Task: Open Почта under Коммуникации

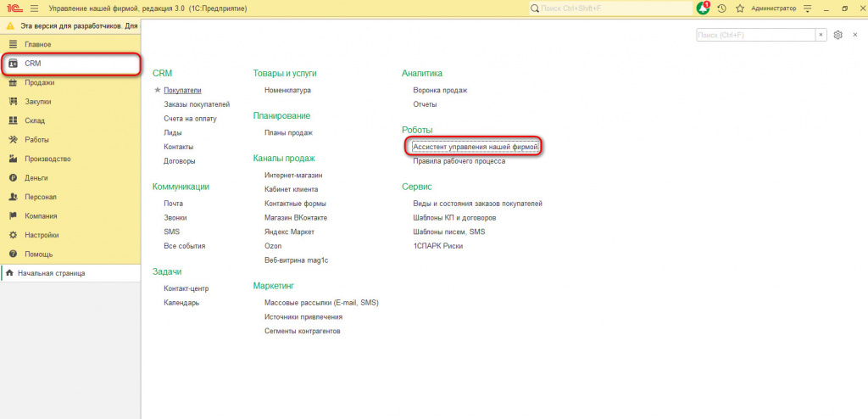Action: 173,204
